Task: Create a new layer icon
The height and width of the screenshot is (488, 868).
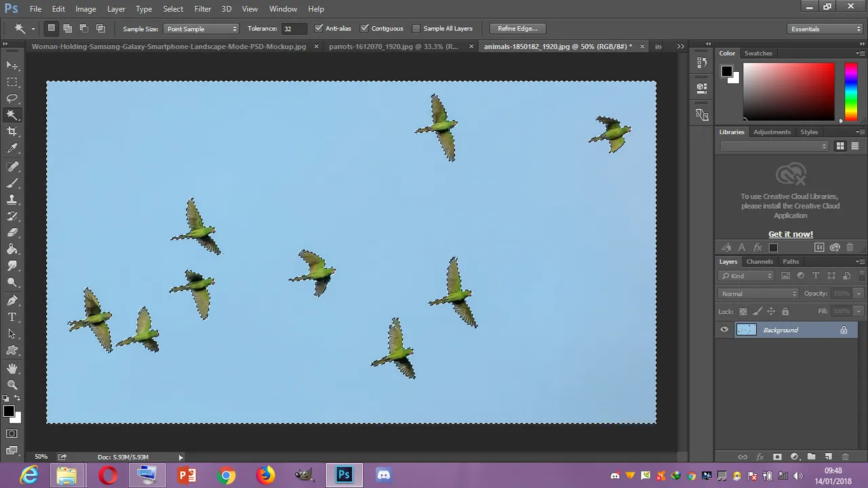Action: [828, 457]
